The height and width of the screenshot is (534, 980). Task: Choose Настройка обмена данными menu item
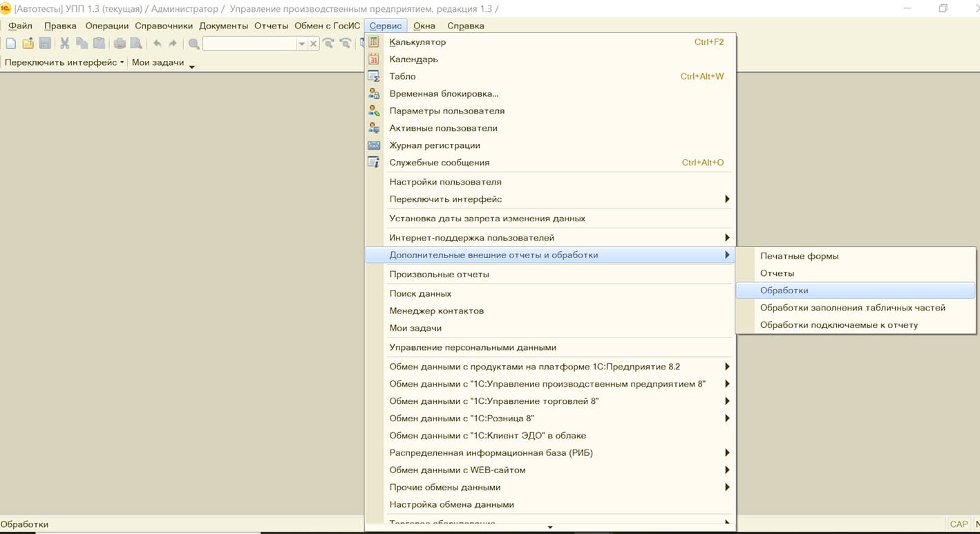(x=550, y=505)
